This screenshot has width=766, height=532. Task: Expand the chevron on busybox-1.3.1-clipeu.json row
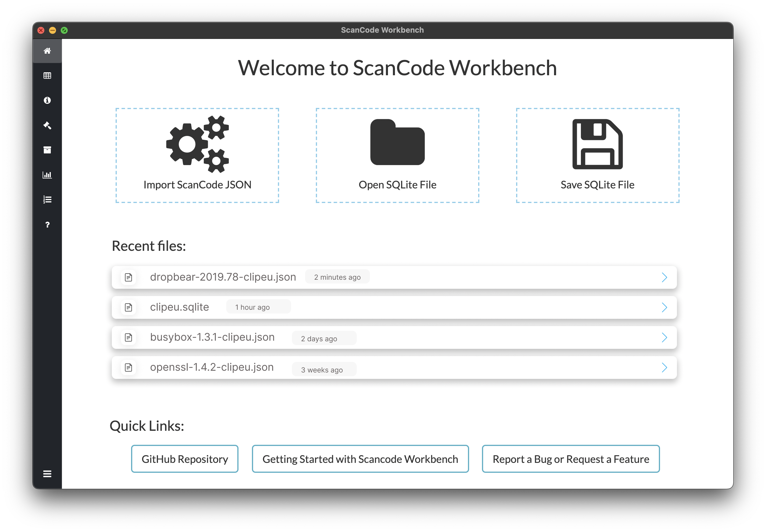click(x=665, y=337)
